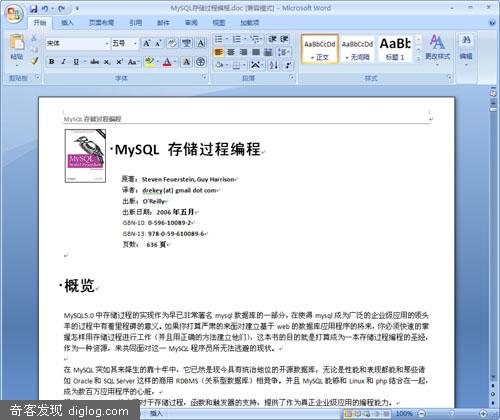Grow the font size
This screenshot has height=420, width=500.
tap(146, 43)
